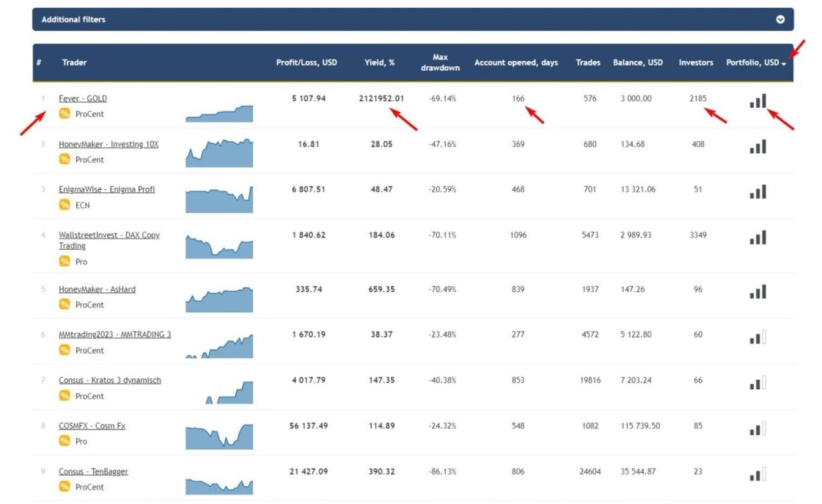Click the portfolio bars icon for Consus - Kratos 3
Viewport: 822px width, 504px height.
point(758,383)
